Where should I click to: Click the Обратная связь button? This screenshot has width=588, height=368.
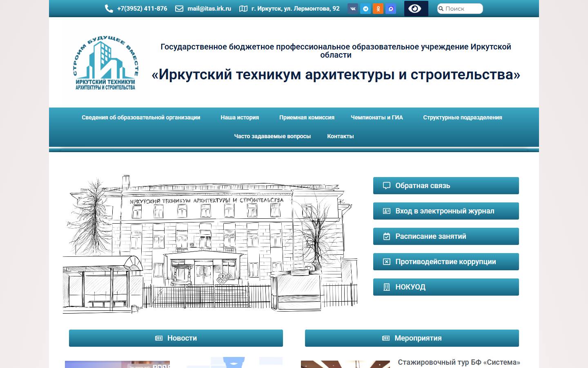(446, 186)
